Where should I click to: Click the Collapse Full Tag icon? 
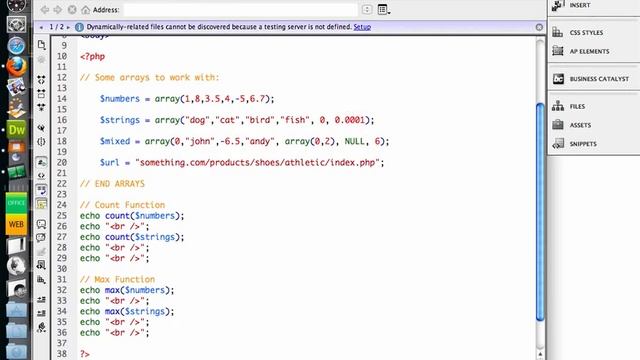click(41, 79)
